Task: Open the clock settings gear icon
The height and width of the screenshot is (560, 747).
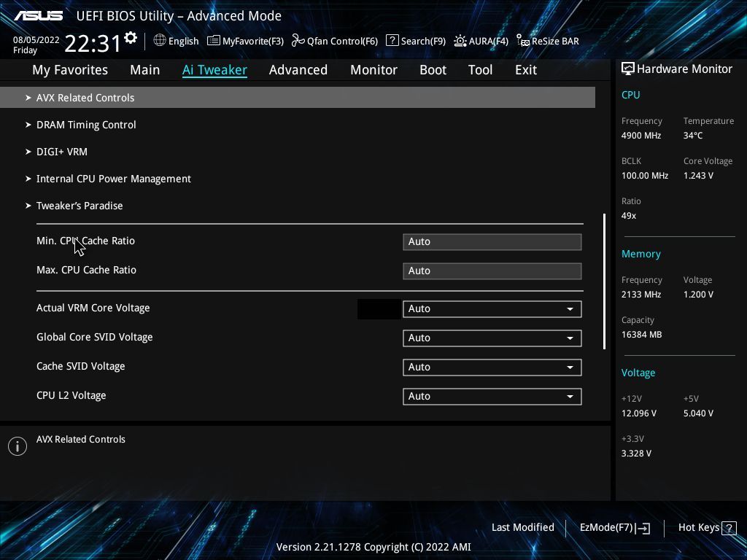Action: tap(131, 38)
